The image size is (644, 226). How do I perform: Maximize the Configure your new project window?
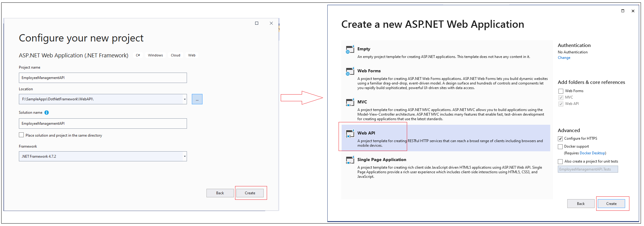click(257, 23)
